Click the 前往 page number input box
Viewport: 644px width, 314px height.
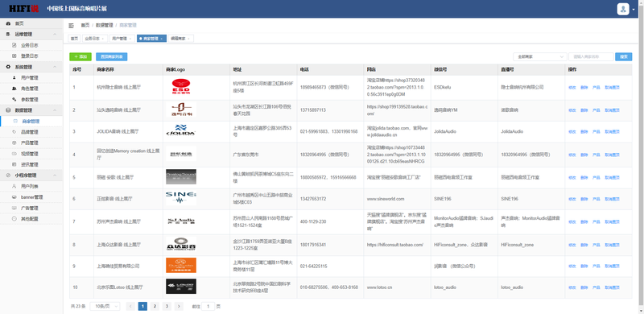coord(208,306)
